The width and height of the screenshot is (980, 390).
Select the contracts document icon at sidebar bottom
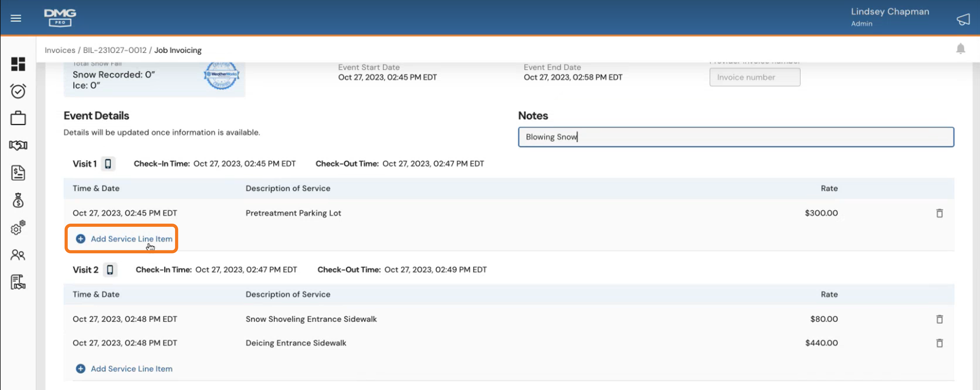point(18,282)
